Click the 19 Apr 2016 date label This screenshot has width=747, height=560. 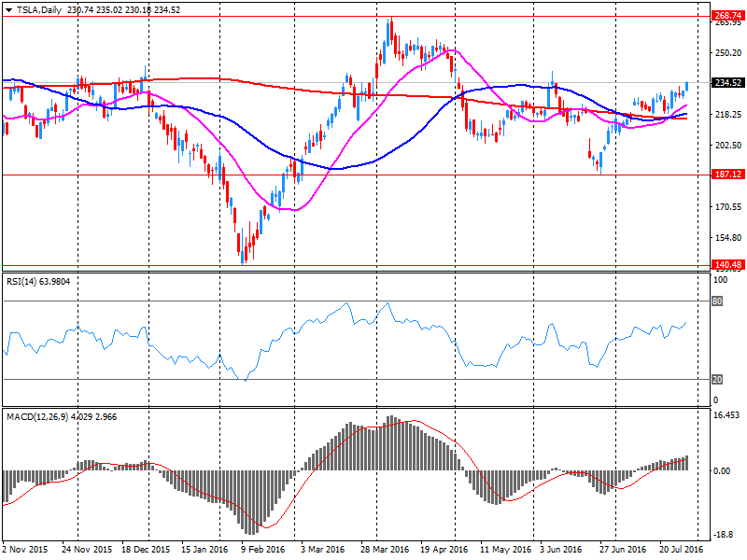pyautogui.click(x=444, y=550)
